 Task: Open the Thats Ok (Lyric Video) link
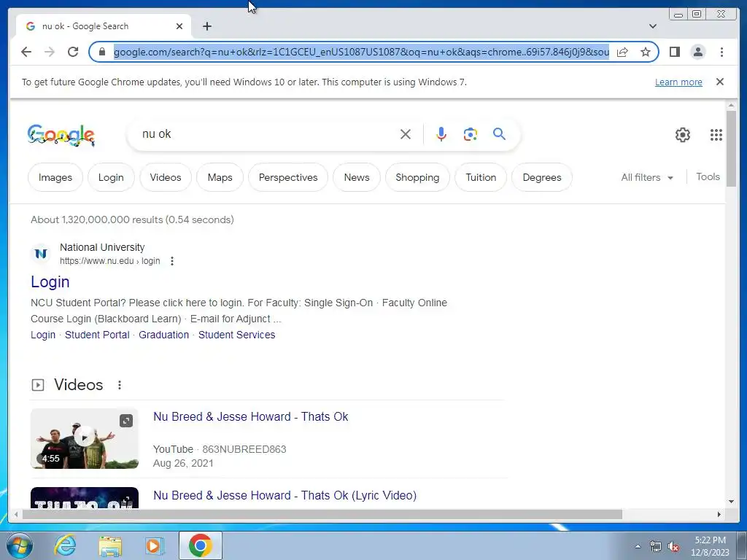tap(285, 495)
